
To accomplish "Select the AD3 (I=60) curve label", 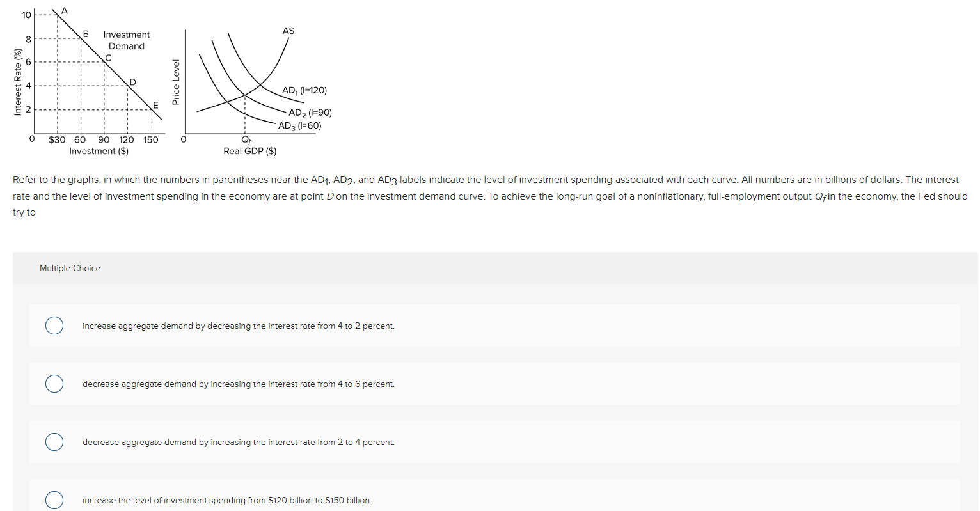I will pyautogui.click(x=300, y=126).
